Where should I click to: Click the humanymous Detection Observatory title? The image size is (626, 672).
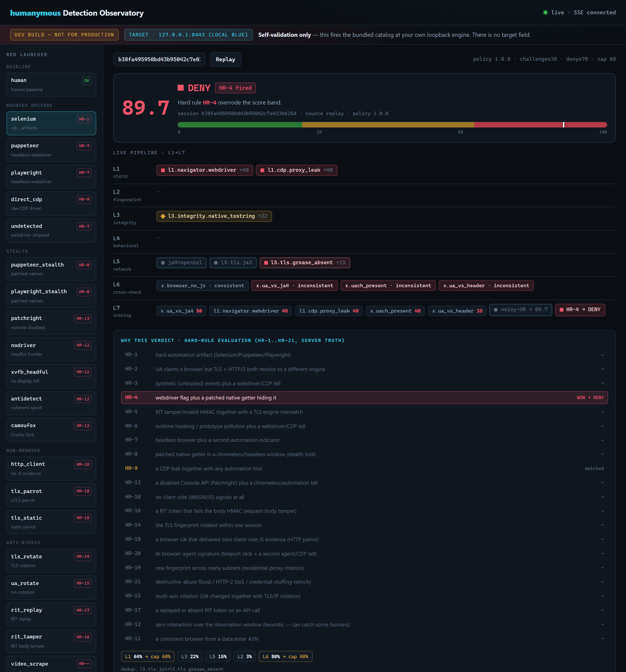[77, 13]
